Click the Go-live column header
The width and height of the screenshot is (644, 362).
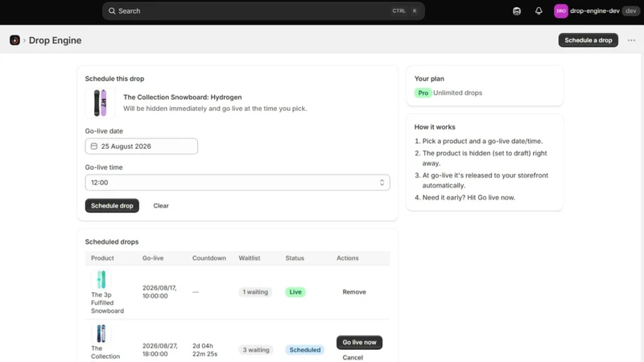click(153, 258)
